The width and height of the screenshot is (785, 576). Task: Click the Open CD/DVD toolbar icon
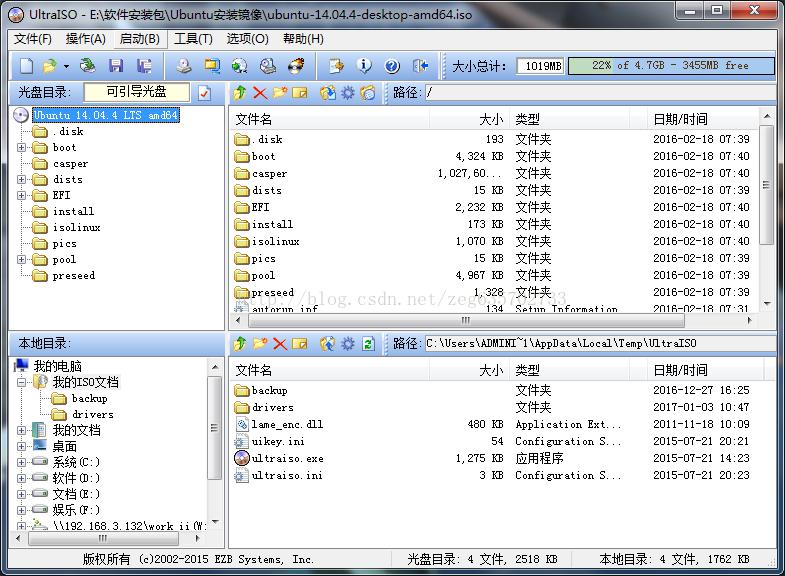click(88, 66)
